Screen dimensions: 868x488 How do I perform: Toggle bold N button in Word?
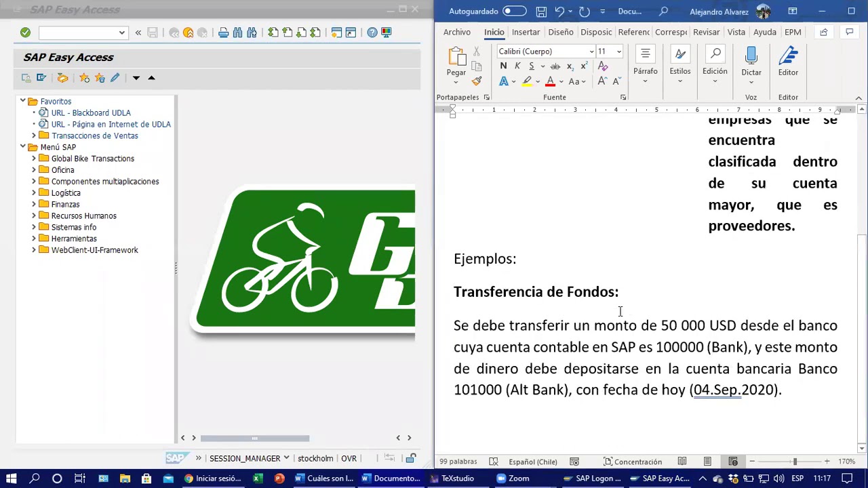pos(503,66)
